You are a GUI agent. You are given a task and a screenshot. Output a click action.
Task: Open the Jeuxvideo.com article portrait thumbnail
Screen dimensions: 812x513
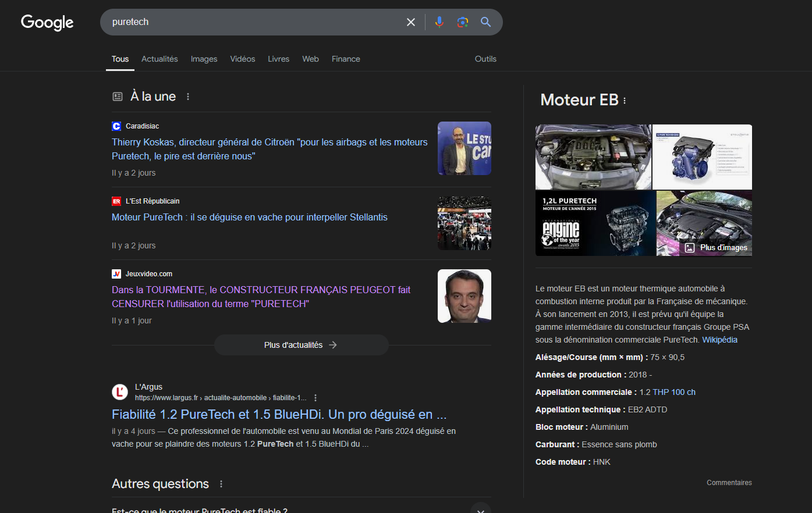click(464, 296)
